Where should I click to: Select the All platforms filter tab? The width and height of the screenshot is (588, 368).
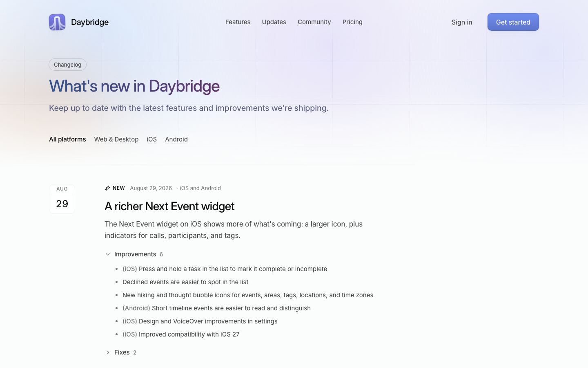click(x=67, y=139)
